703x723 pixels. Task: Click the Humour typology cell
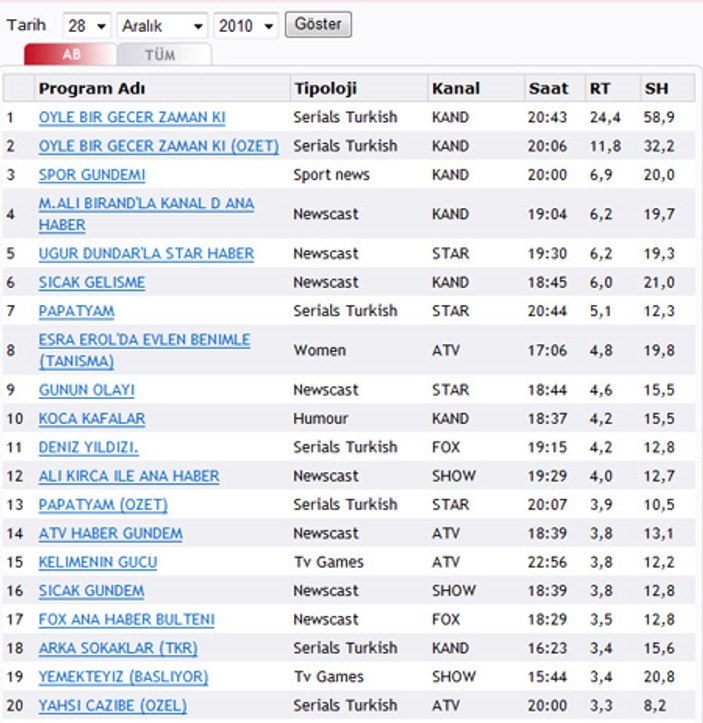click(321, 419)
